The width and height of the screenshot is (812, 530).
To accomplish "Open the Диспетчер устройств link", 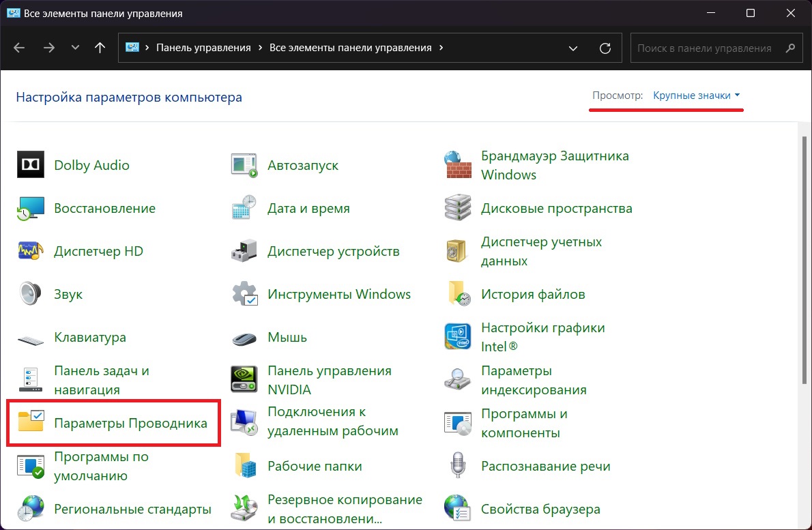I will pyautogui.click(x=334, y=251).
